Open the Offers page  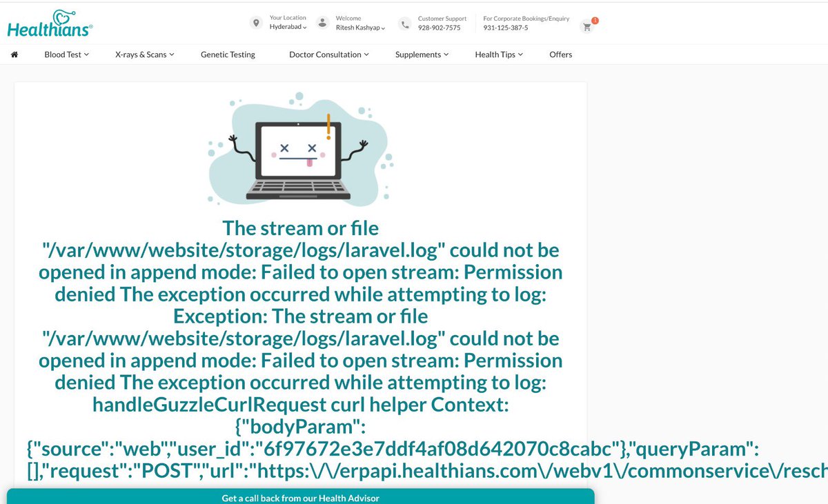(561, 54)
